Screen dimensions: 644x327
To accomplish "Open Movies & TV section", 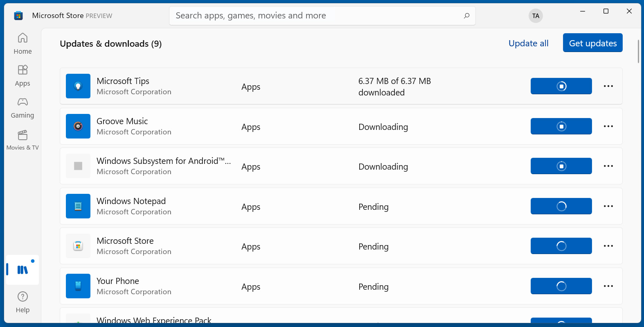I will point(23,140).
